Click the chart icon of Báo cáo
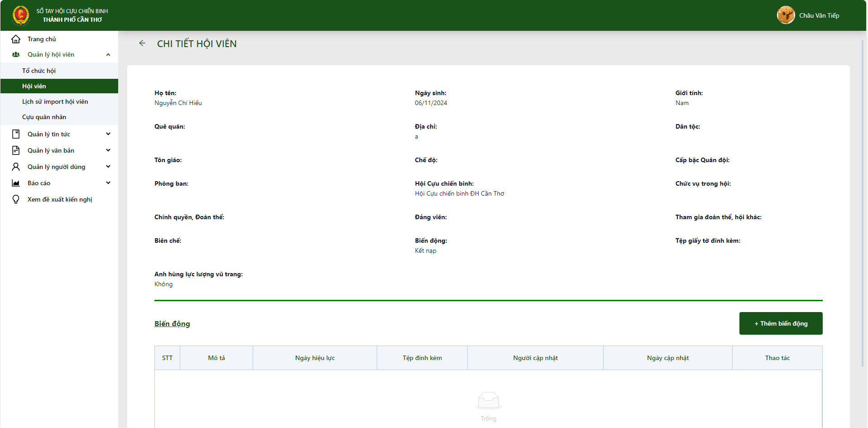This screenshot has height=428, width=868. pyautogui.click(x=16, y=183)
